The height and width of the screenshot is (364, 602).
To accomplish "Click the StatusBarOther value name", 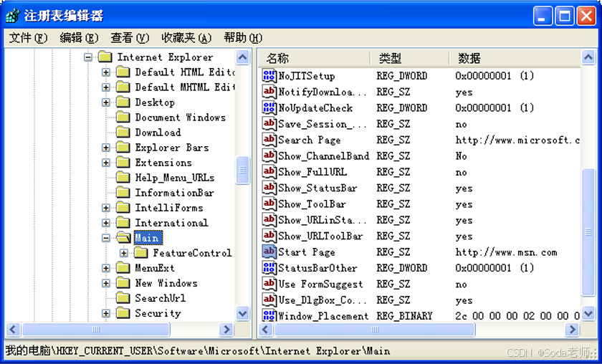I will [x=317, y=267].
